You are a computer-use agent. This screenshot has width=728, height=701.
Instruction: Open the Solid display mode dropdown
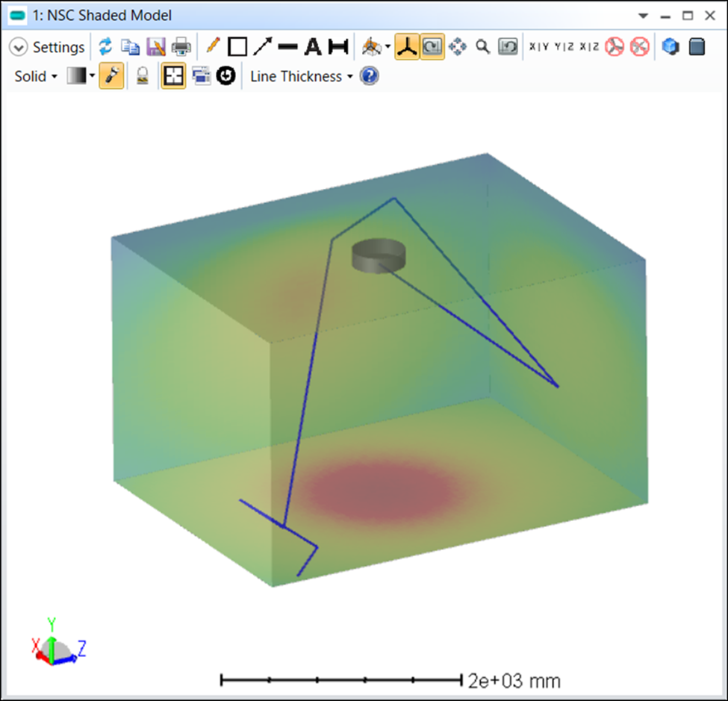[x=35, y=76]
